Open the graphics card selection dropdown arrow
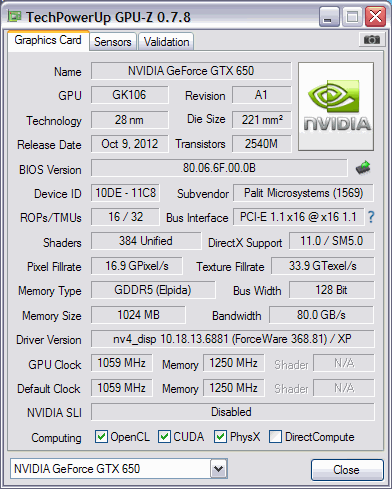The height and width of the screenshot is (489, 392). tap(219, 469)
